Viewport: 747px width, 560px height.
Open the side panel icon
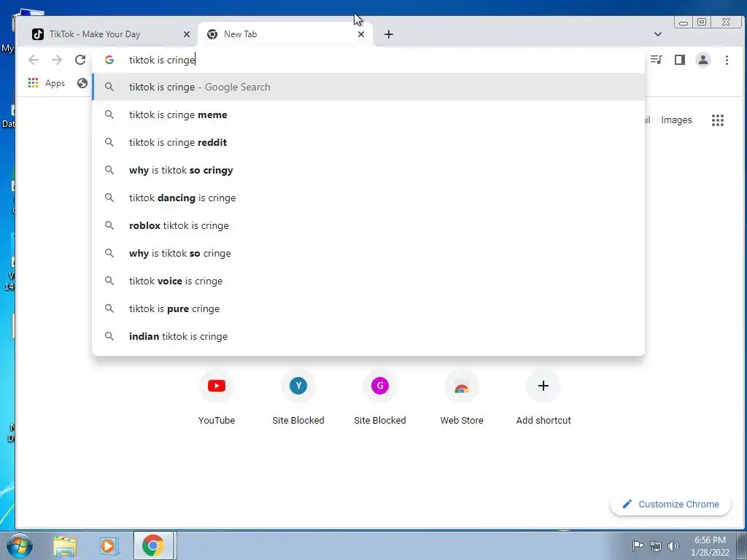[x=680, y=60]
